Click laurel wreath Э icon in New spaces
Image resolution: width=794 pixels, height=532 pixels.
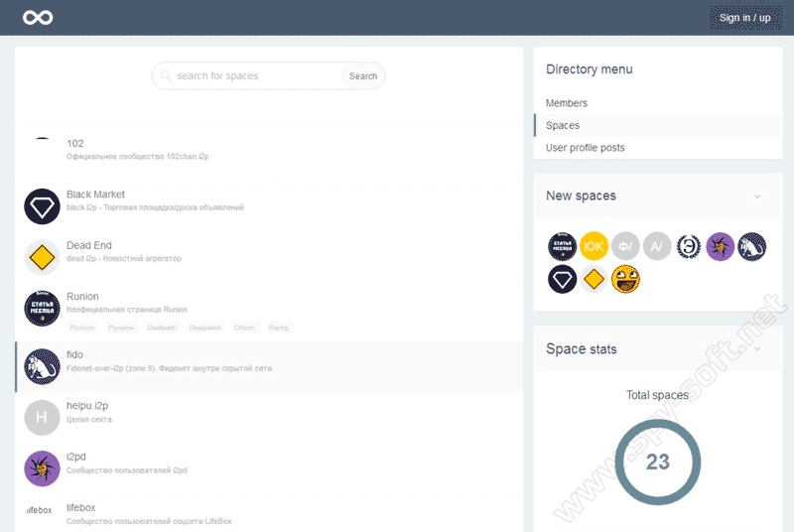pyautogui.click(x=689, y=246)
